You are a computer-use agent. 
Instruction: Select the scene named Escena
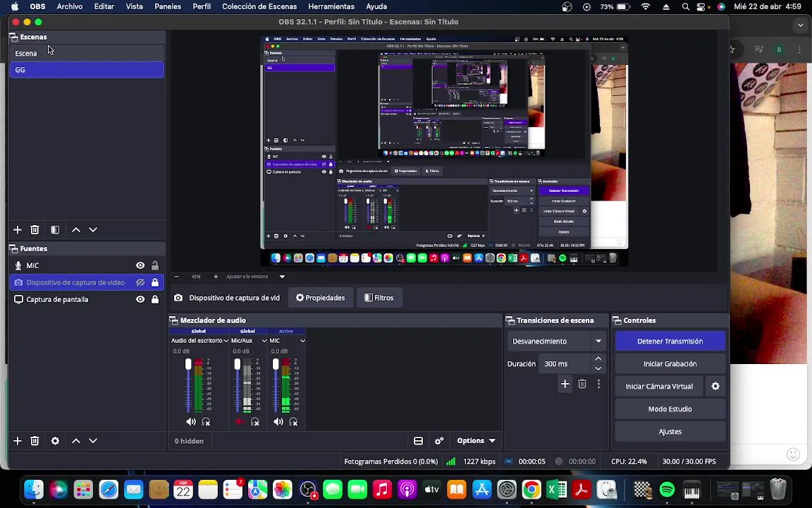[x=87, y=54]
